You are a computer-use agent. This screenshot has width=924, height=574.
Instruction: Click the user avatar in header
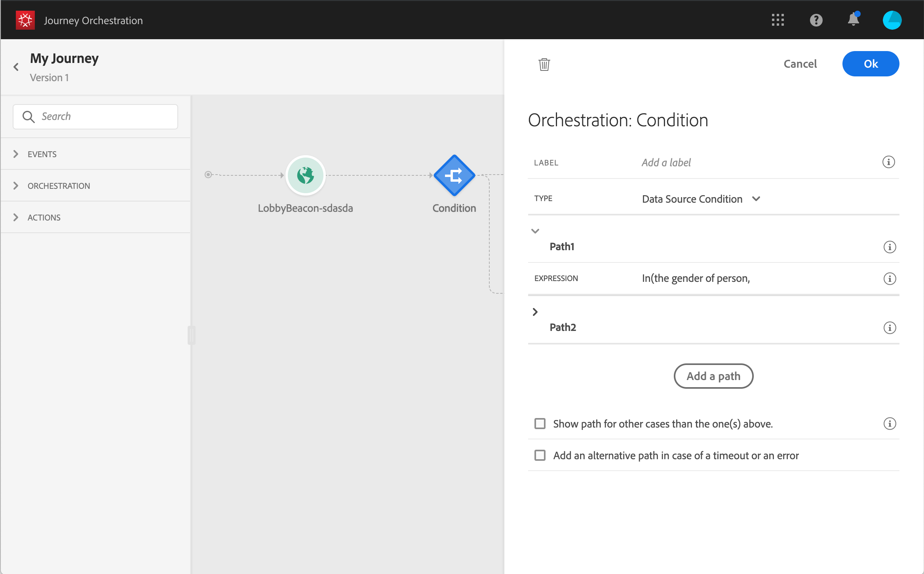[892, 20]
